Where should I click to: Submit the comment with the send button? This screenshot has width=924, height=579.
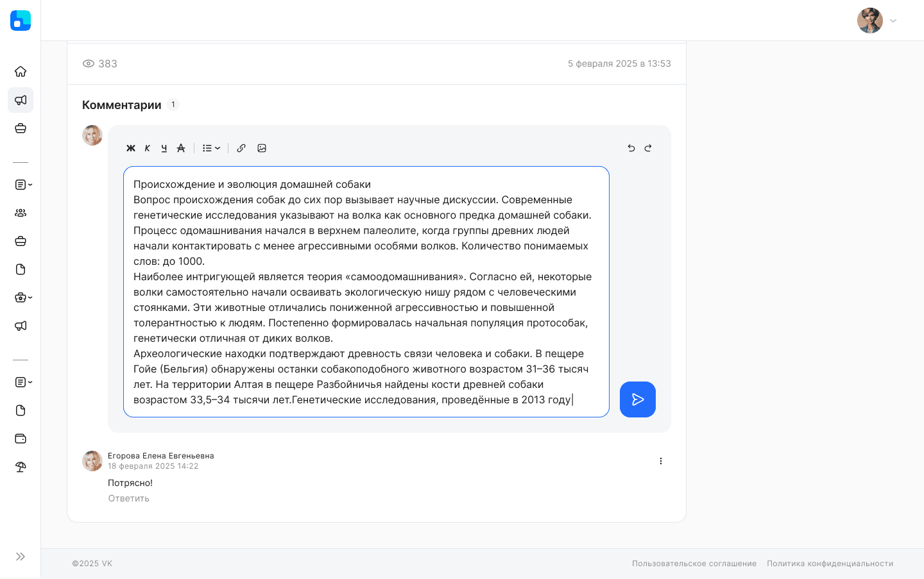coord(637,399)
